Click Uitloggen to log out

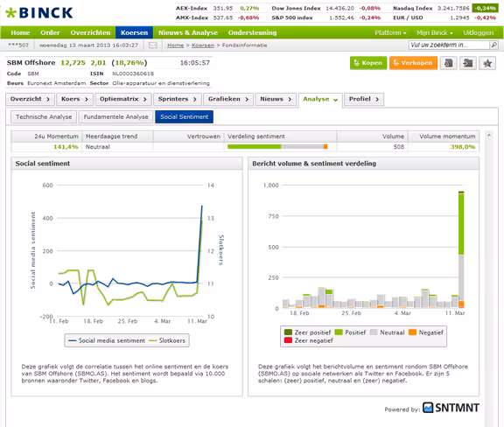(x=479, y=32)
